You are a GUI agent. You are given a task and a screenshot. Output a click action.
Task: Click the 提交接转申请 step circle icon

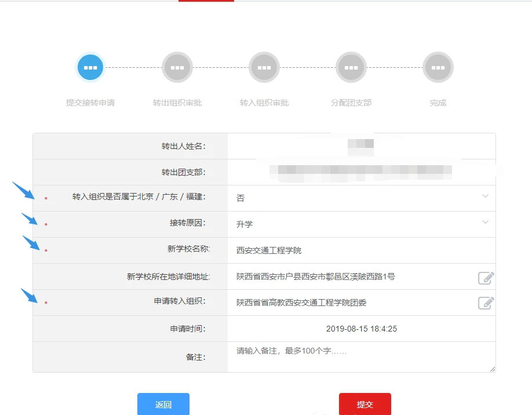click(x=90, y=67)
